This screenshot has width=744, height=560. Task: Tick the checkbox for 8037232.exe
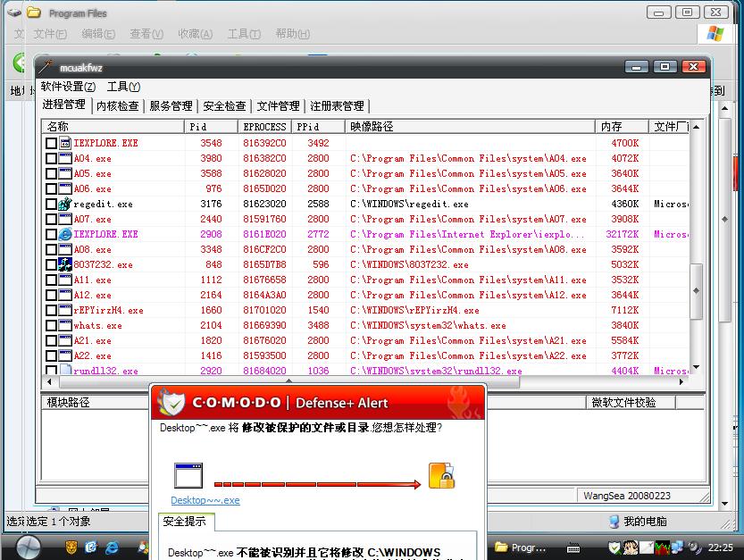coord(51,264)
